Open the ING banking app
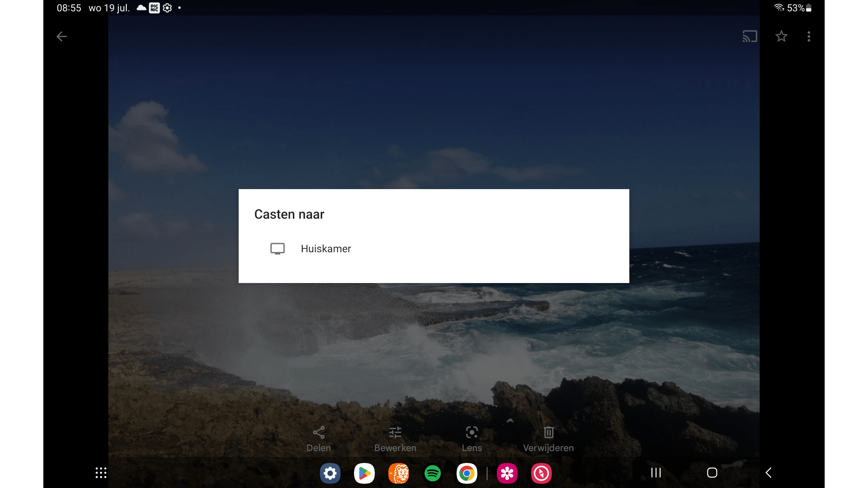 coord(398,473)
